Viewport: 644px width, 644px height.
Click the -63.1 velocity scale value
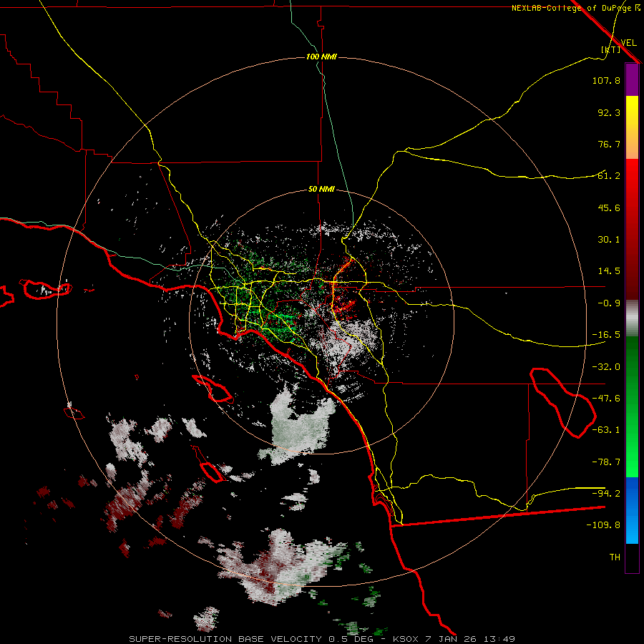[x=606, y=430]
